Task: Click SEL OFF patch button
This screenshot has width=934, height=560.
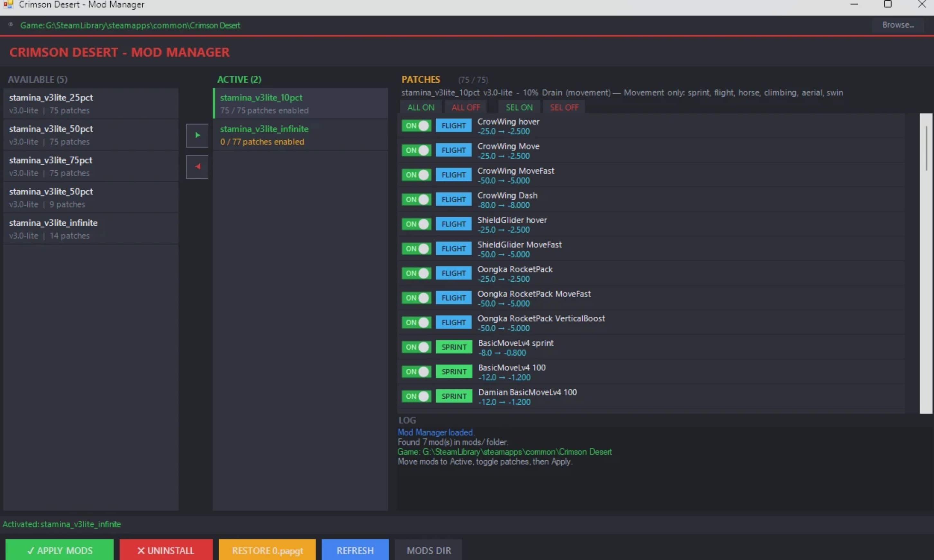Action: (564, 108)
